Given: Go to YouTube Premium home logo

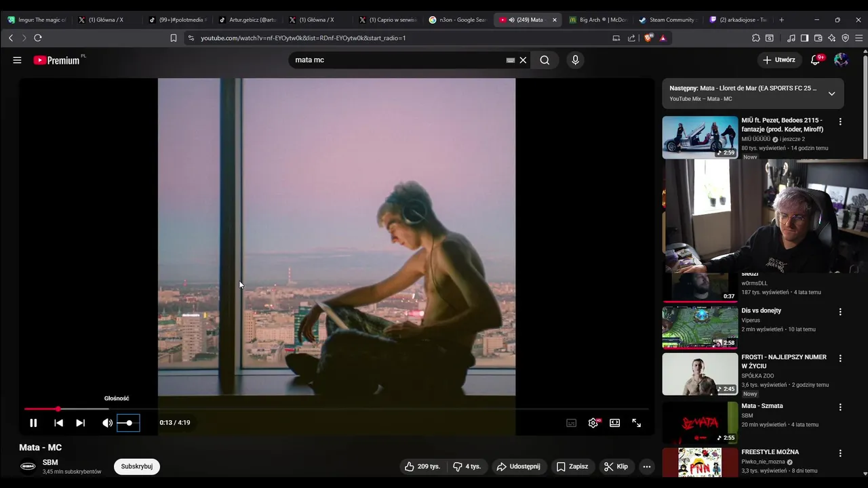Looking at the screenshot, I should pyautogui.click(x=57, y=60).
